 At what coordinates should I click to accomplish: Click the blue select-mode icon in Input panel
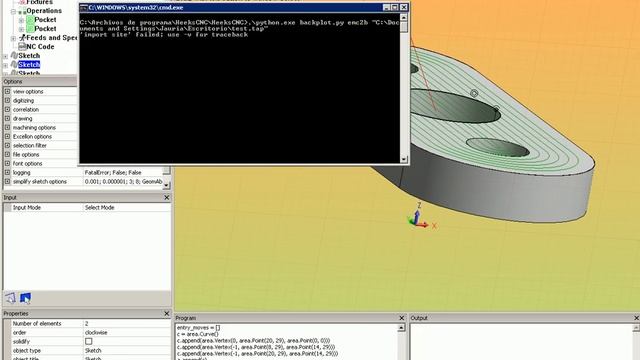pos(25,298)
